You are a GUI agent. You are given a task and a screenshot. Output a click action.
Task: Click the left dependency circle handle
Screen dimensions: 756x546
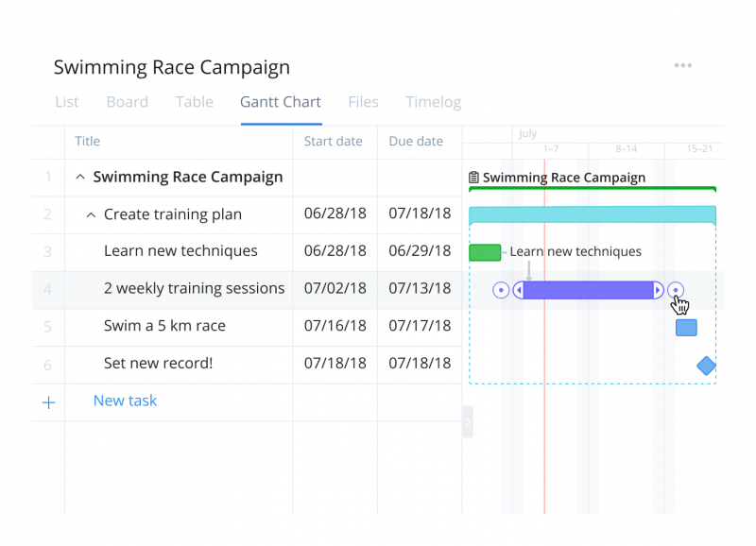(501, 290)
